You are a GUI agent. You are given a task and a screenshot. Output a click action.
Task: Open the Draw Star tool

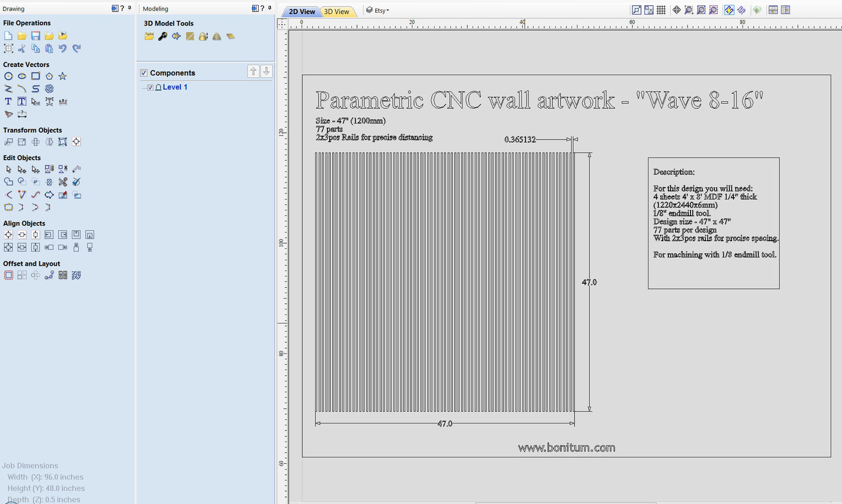point(62,76)
